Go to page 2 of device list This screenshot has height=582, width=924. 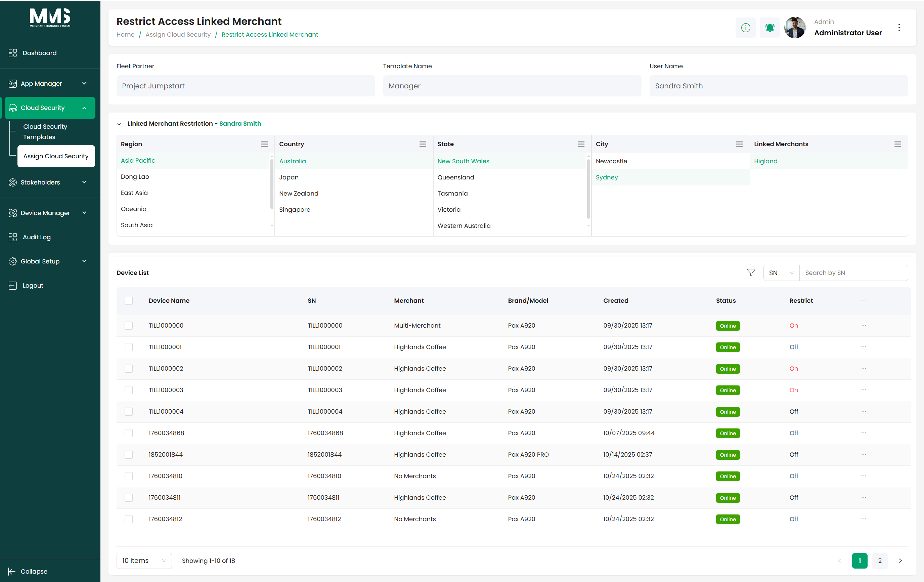coord(879,560)
